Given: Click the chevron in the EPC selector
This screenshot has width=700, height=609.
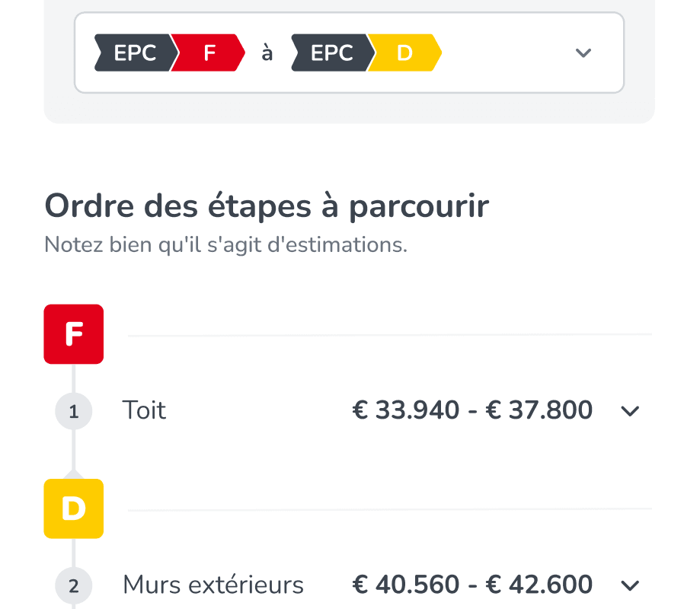Looking at the screenshot, I should point(583,53).
